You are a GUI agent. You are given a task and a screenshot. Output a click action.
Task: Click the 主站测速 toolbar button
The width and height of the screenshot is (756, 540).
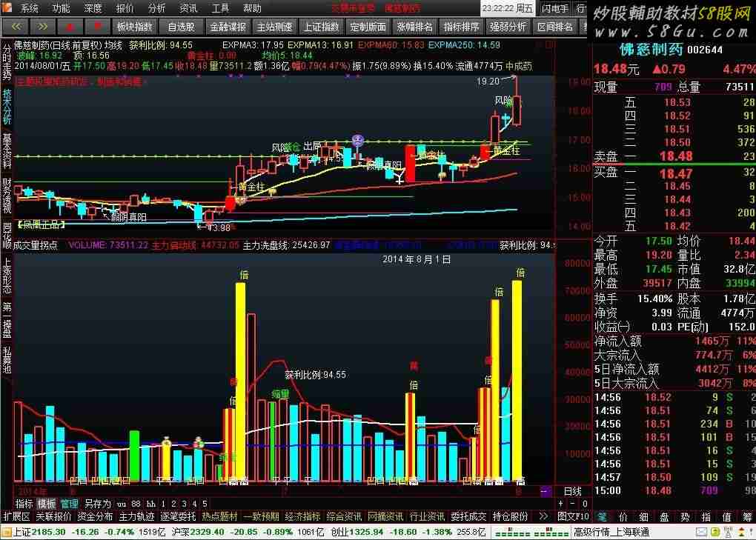click(274, 27)
